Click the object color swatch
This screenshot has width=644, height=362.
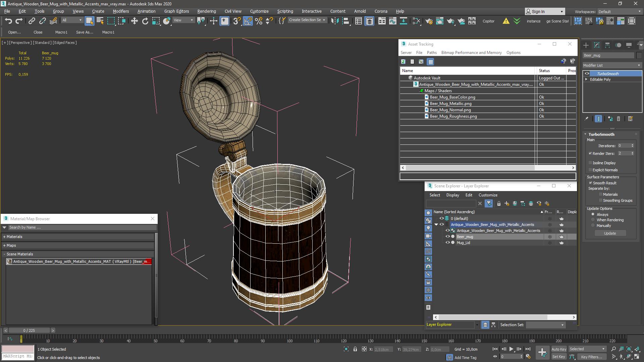pyautogui.click(x=639, y=55)
